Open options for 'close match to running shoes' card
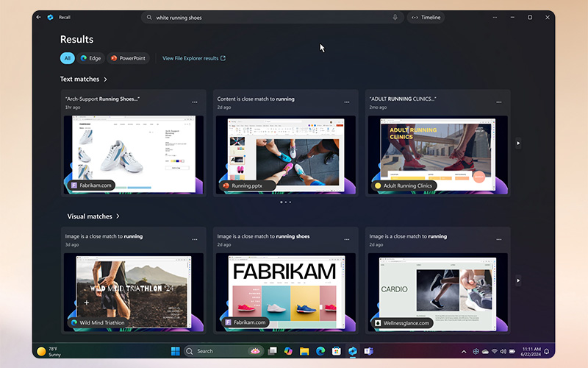This screenshot has width=588, height=368. 347,240
